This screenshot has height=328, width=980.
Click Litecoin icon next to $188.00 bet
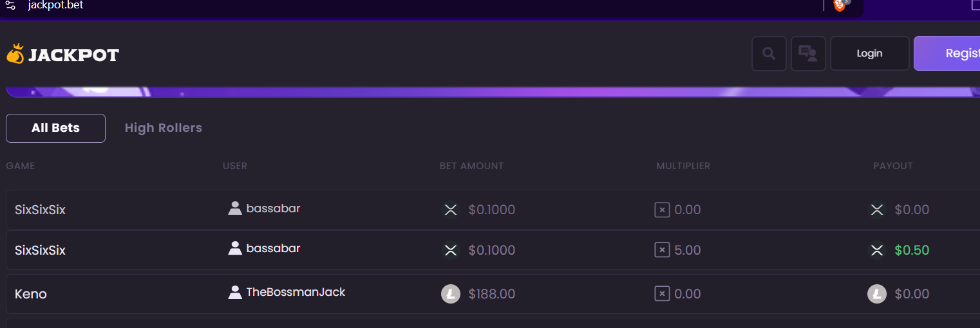[x=451, y=294]
